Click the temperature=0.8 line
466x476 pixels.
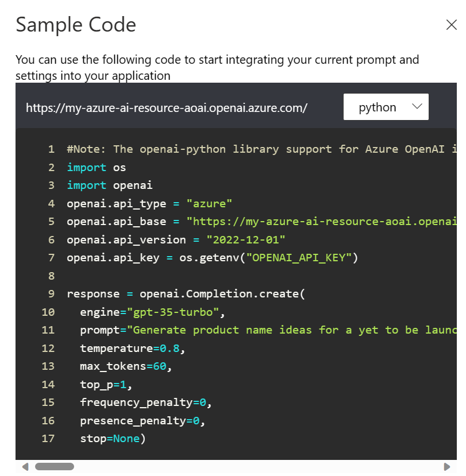(133, 348)
